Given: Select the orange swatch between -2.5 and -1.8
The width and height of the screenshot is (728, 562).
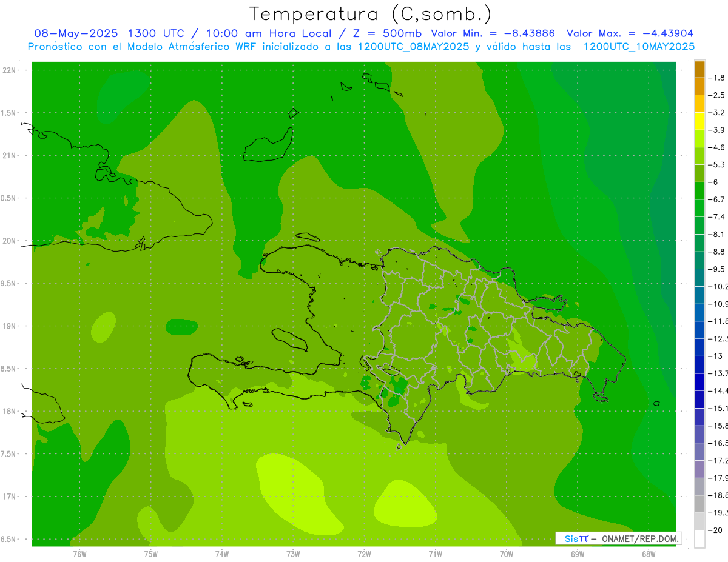Looking at the screenshot, I should (x=699, y=87).
